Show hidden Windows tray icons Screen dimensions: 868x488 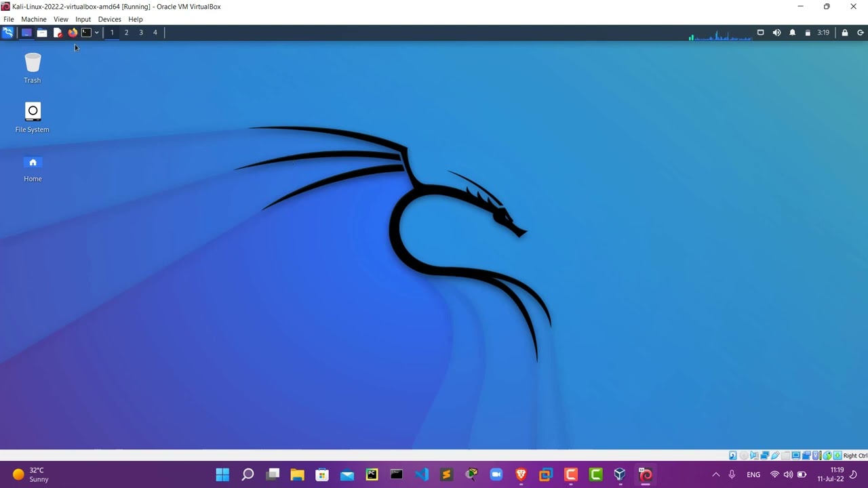tap(715, 474)
